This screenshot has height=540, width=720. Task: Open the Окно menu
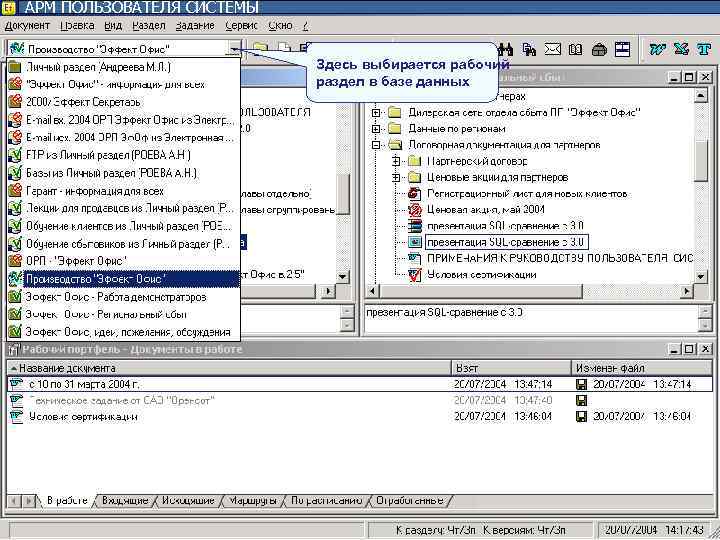[x=281, y=26]
